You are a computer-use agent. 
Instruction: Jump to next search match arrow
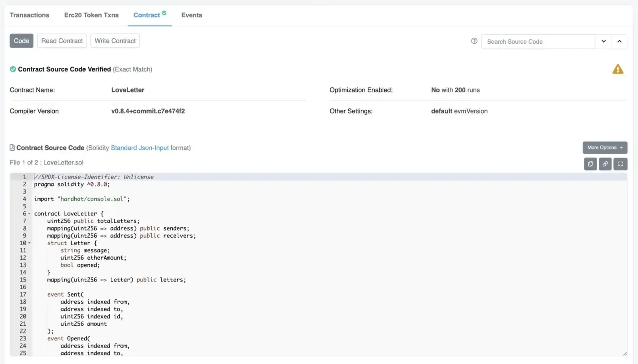[603, 41]
